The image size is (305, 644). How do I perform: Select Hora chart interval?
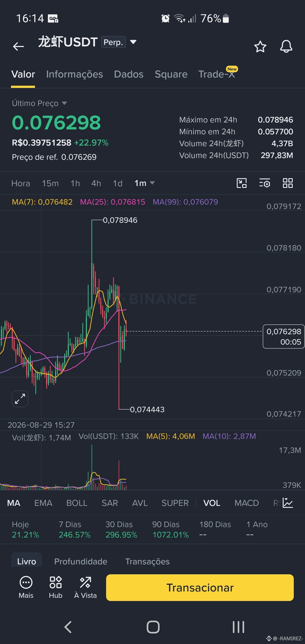(21, 183)
